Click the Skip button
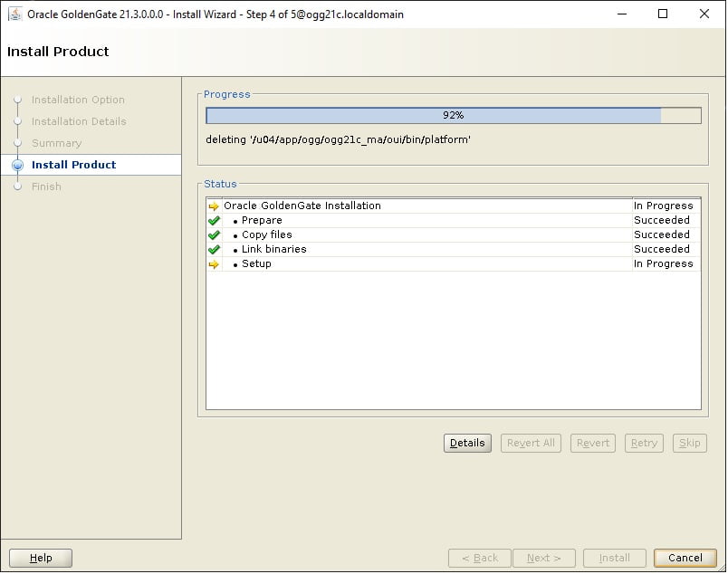Screen dimensions: 728x574 click(x=689, y=443)
